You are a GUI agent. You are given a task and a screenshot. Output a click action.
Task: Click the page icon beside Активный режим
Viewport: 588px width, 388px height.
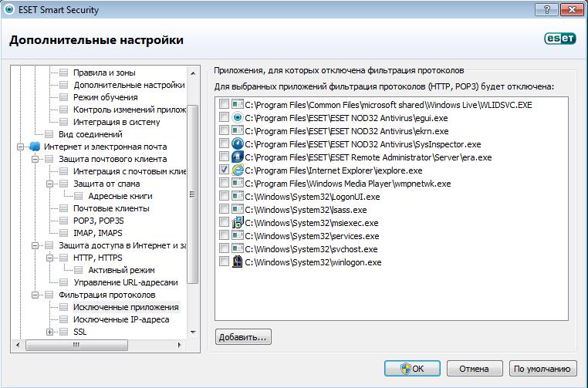point(79,270)
